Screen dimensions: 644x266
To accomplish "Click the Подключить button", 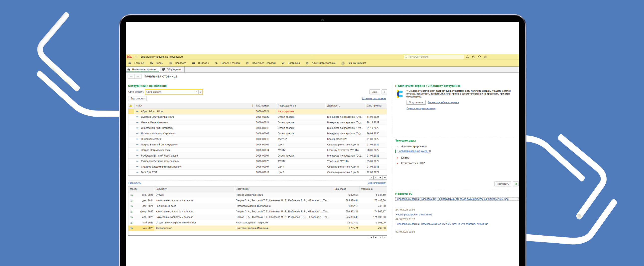I will [416, 102].
